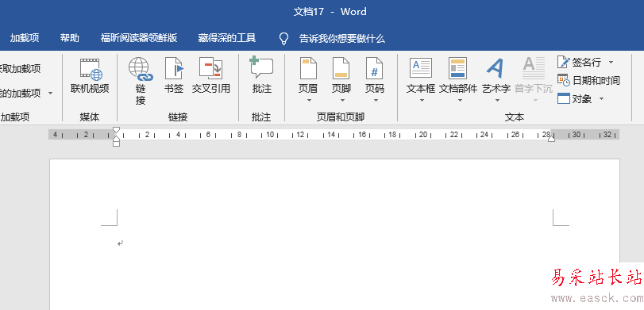The image size is (644, 310).
Task: Insert an 对象 object
Action: (x=575, y=99)
